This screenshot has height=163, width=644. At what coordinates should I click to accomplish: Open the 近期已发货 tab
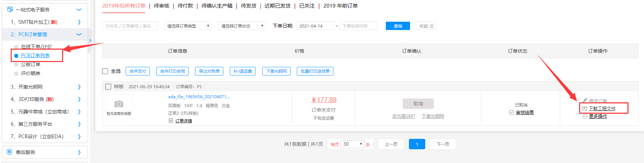[x=277, y=6]
